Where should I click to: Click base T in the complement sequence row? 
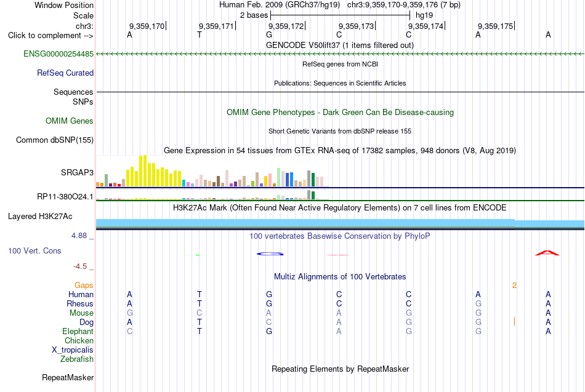pos(200,34)
